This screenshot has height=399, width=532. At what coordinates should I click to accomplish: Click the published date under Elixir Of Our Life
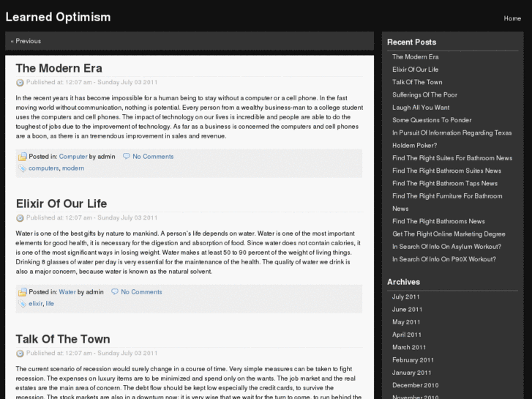(x=91, y=217)
